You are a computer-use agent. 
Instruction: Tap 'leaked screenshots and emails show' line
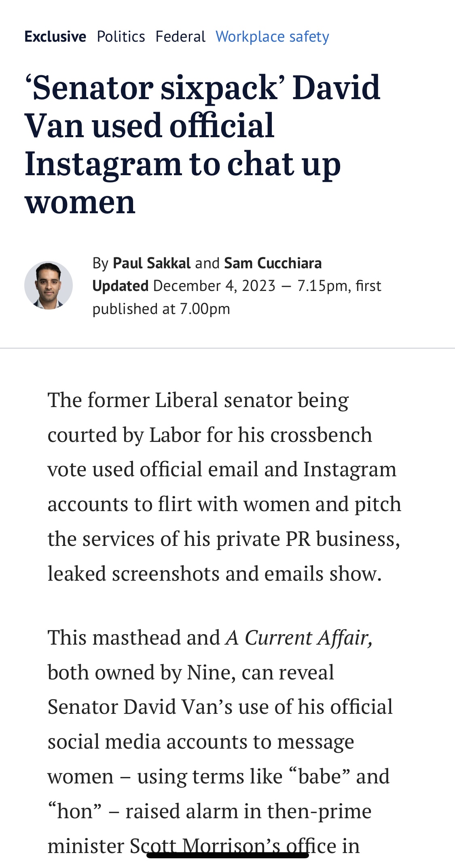(215, 574)
